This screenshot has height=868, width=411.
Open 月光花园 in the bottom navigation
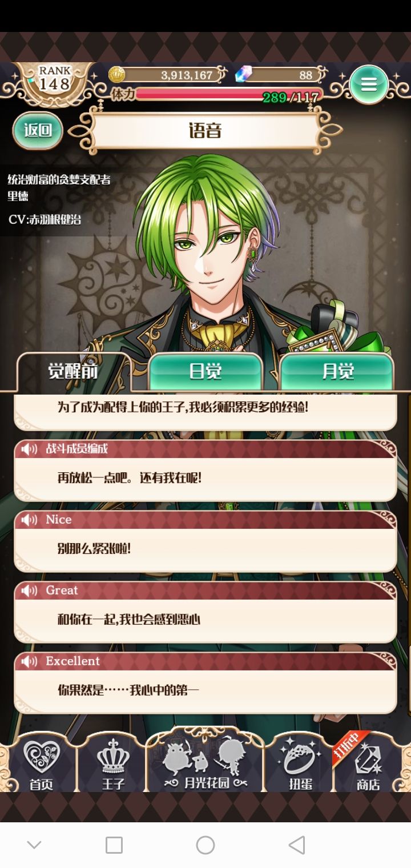pos(205,761)
